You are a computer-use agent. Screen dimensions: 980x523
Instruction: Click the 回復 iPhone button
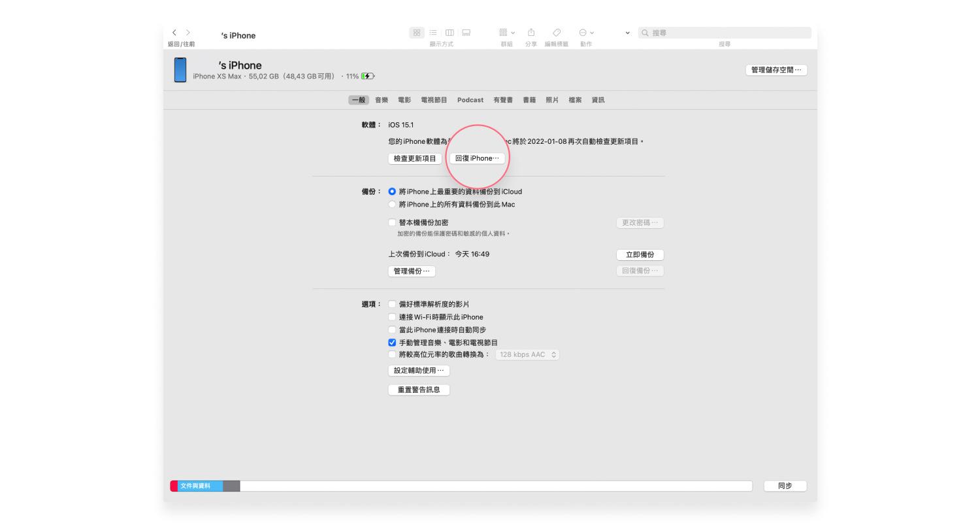point(477,158)
